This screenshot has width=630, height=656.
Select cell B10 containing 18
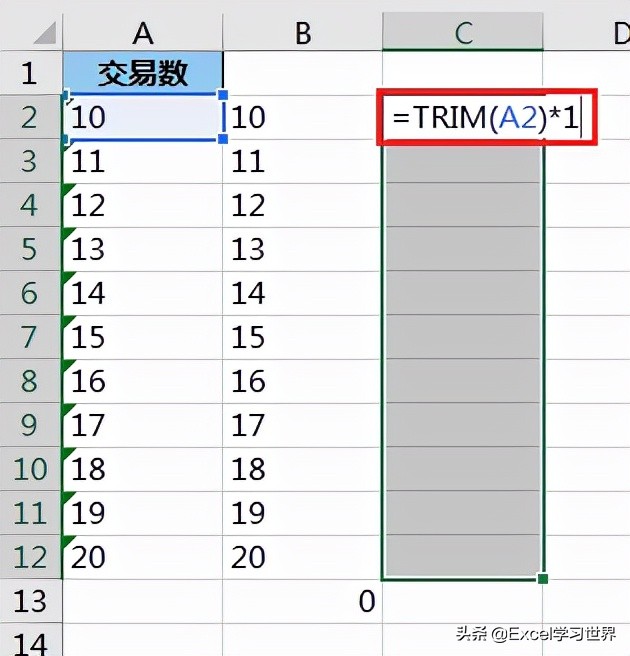[302, 469]
